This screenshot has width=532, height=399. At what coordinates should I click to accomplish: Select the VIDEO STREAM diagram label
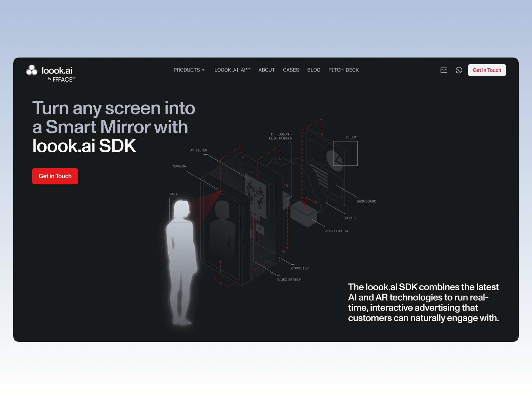289,280
